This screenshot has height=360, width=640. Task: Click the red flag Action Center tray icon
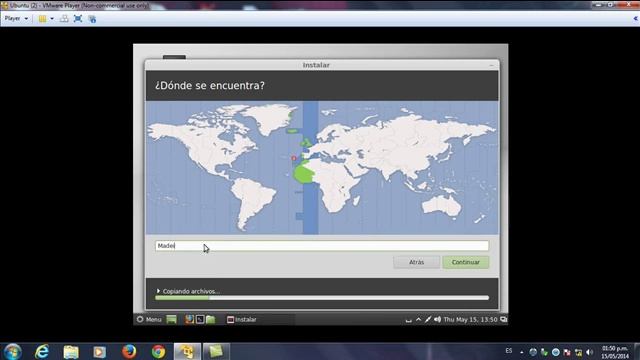[567, 352]
